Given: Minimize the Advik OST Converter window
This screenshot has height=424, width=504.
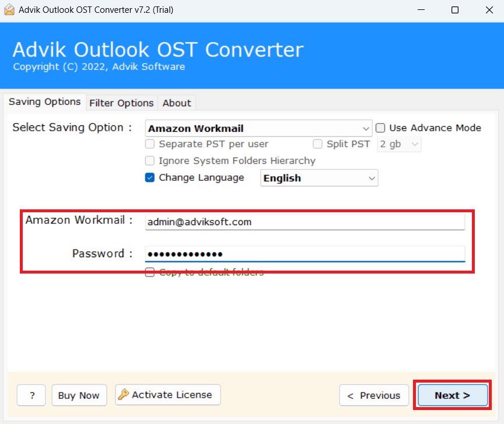Looking at the screenshot, I should click(x=421, y=10).
